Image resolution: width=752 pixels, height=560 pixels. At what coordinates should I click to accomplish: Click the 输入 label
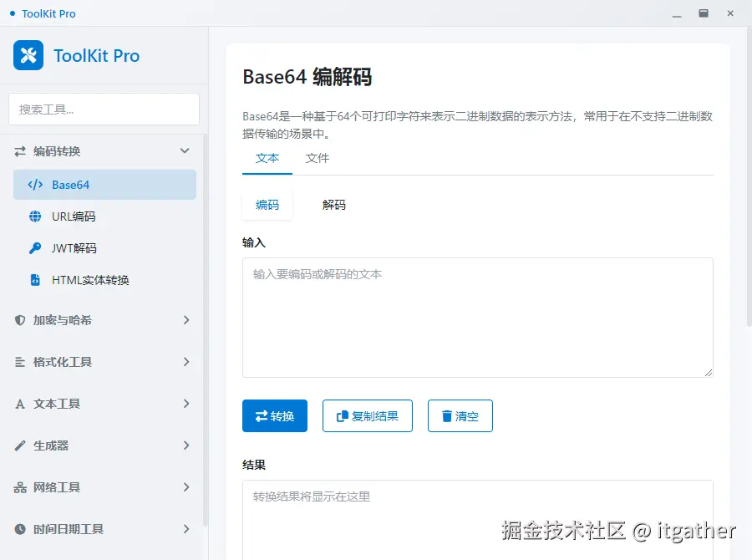tap(254, 243)
